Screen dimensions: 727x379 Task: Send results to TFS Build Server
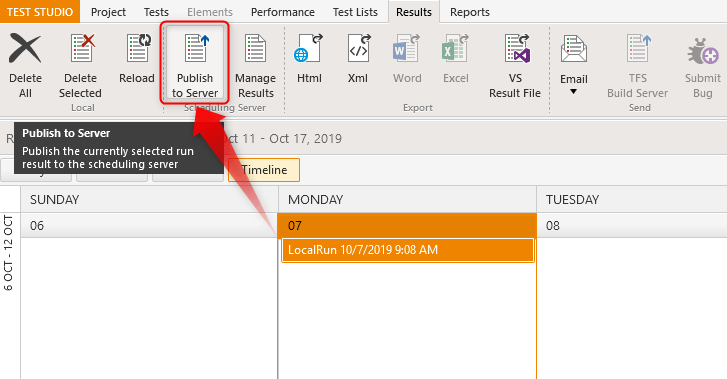pos(638,65)
